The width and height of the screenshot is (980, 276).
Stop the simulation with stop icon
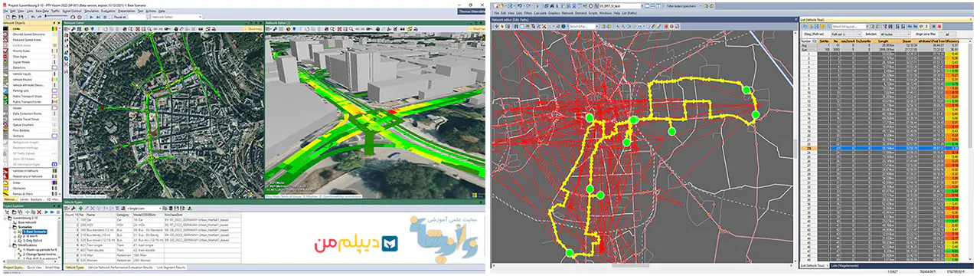point(105,17)
